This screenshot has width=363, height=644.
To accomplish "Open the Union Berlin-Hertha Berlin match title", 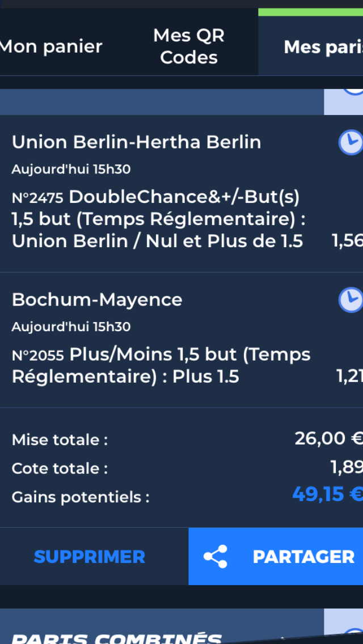I will [x=137, y=142].
